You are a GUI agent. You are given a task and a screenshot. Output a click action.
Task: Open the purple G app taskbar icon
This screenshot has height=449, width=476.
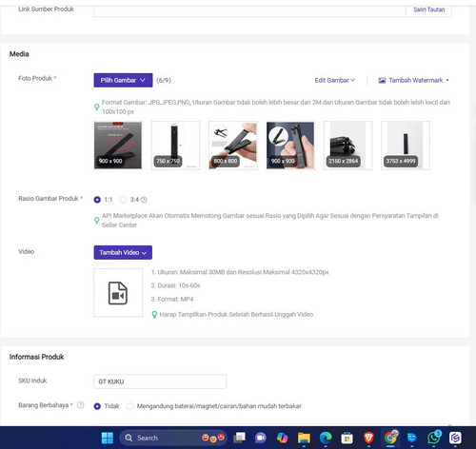(x=455, y=438)
